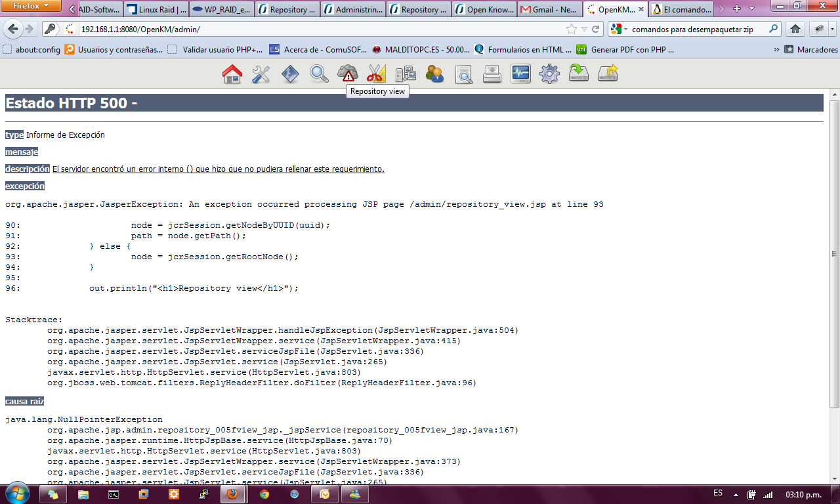The height and width of the screenshot is (504, 840).
Task: Open the users management people icon
Action: [434, 74]
